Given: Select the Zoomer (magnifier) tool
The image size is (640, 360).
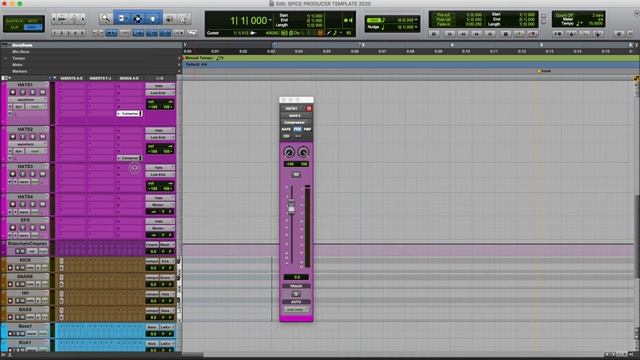Looking at the screenshot, I should 105,18.
